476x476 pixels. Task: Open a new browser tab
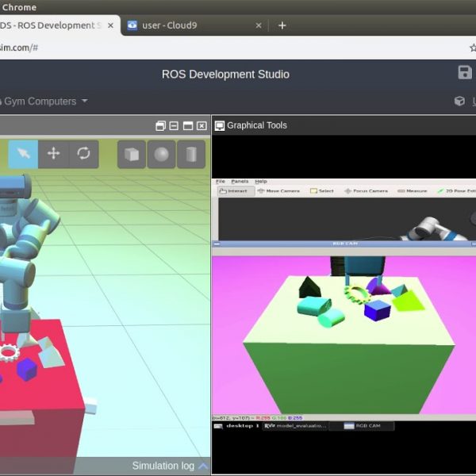[282, 25]
